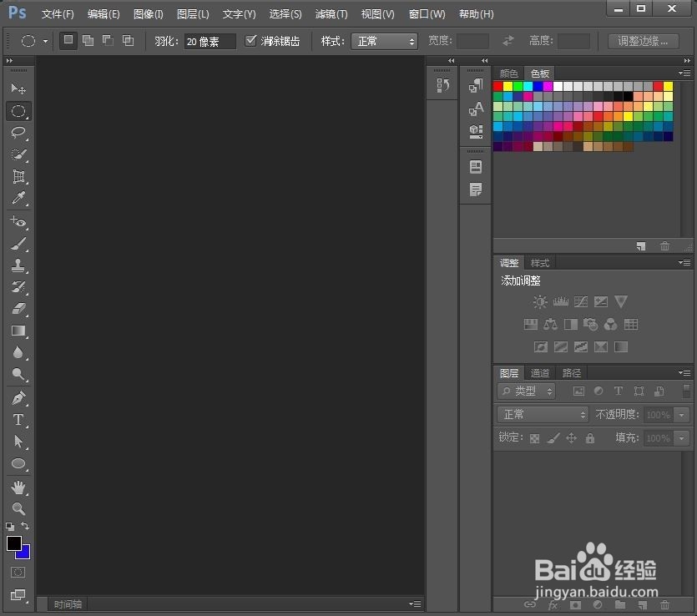Select the Quick Selection tool
The height and width of the screenshot is (616, 697).
[18, 154]
